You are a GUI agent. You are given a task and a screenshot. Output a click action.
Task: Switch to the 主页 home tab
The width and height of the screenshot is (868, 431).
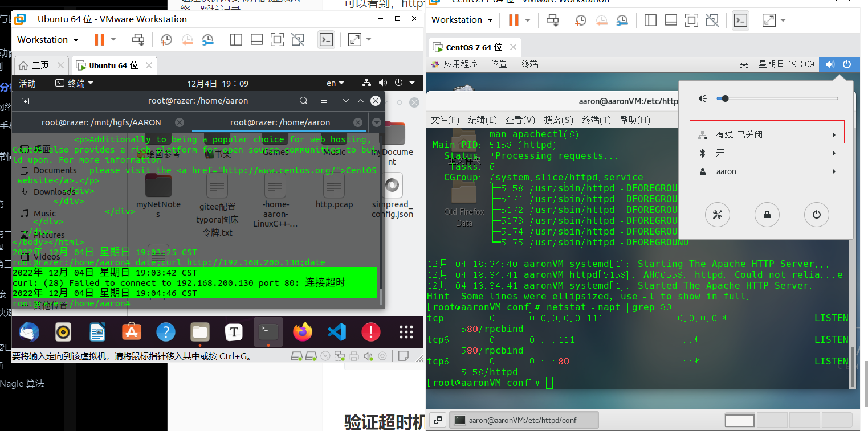tap(40, 65)
